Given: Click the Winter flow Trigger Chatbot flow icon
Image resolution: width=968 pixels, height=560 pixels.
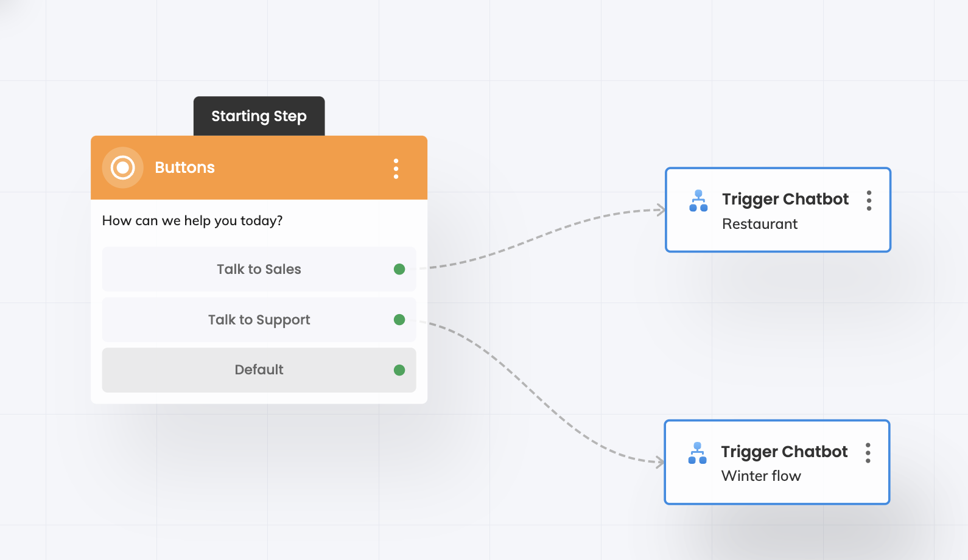Looking at the screenshot, I should point(697,453).
